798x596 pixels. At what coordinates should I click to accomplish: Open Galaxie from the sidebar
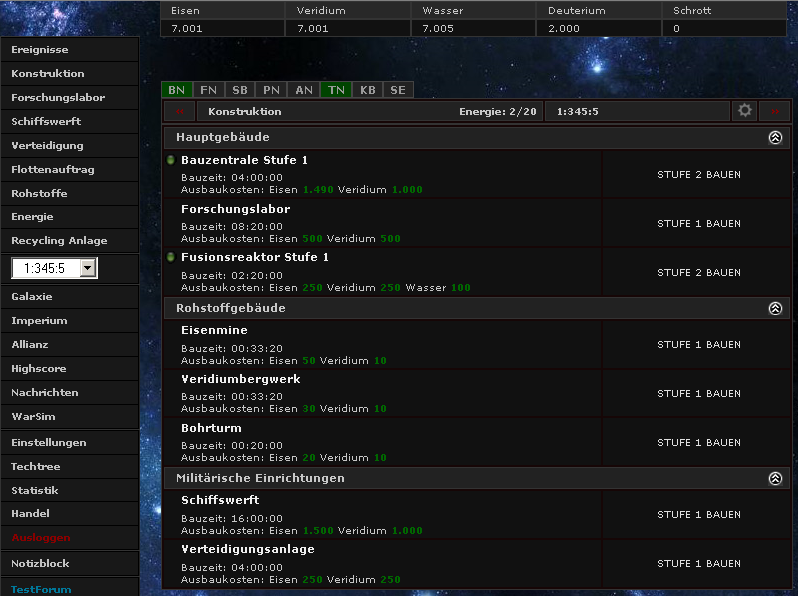(32, 297)
